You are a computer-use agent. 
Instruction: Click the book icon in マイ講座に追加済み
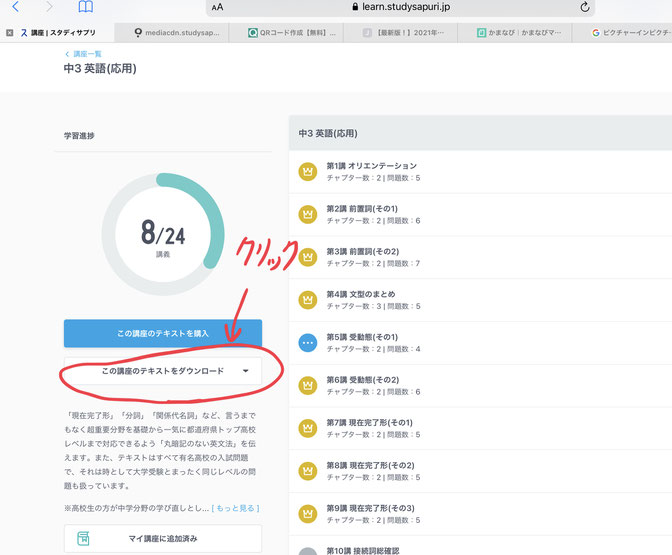[x=83, y=538]
